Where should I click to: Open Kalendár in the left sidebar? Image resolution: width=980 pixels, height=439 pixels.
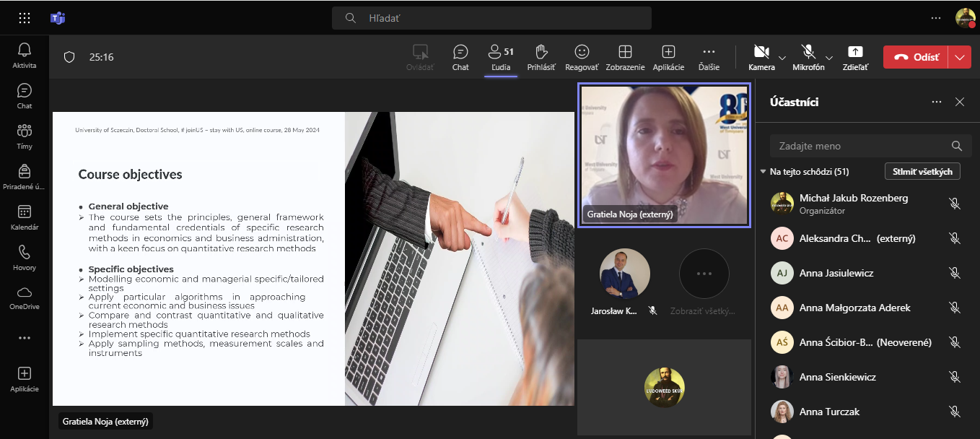click(x=25, y=217)
